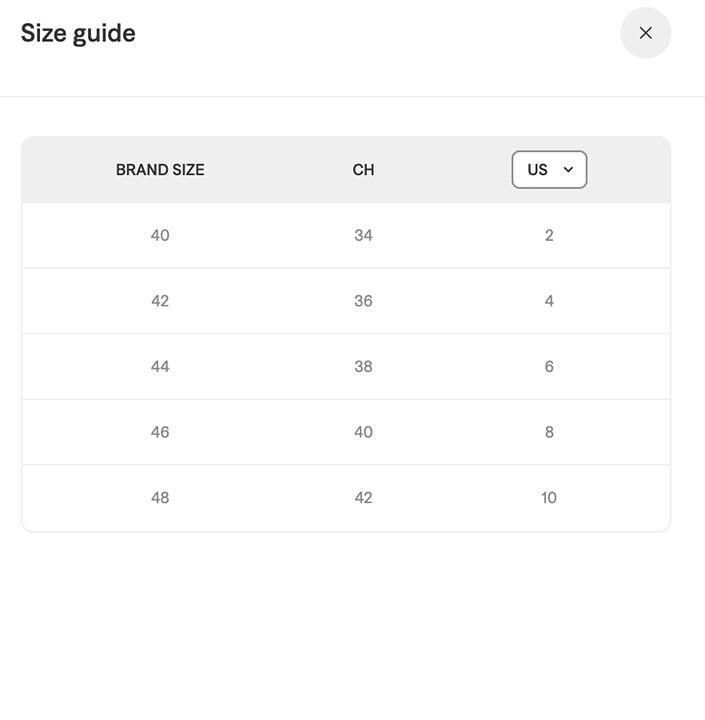Click US size 6 value
This screenshot has height=720, width=705.
click(549, 367)
